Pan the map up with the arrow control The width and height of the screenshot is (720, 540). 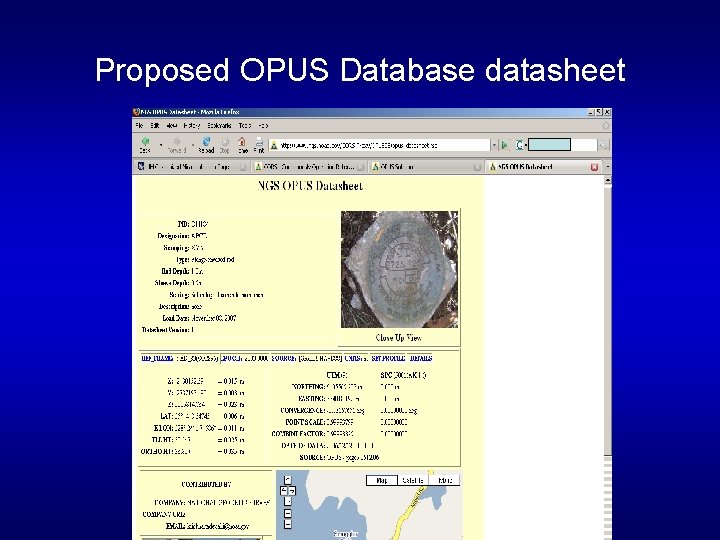tap(287, 480)
